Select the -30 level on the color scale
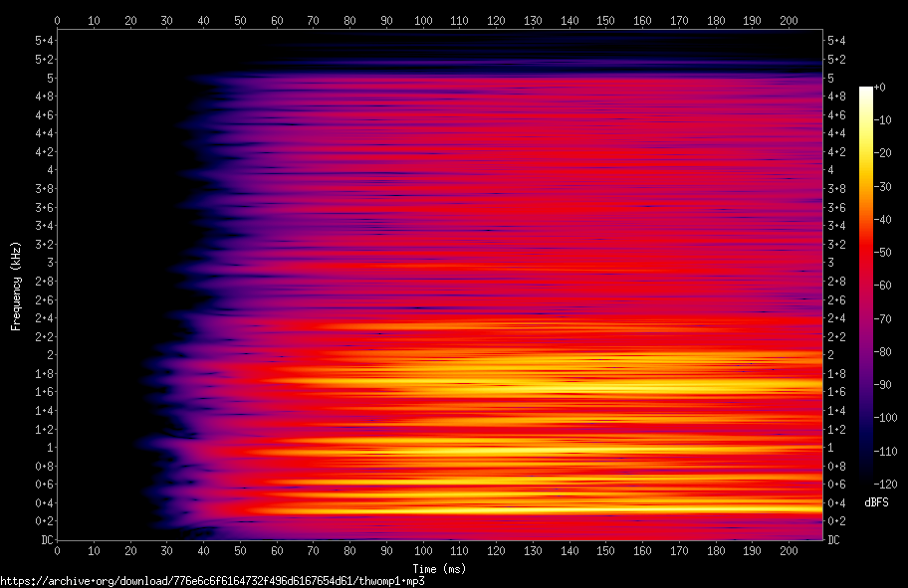The image size is (908, 588). click(x=880, y=186)
